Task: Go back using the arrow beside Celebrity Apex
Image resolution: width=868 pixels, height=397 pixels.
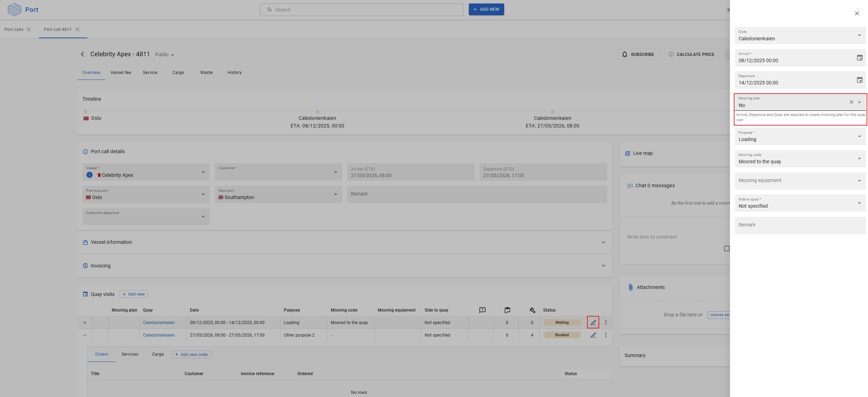Action: [x=82, y=54]
